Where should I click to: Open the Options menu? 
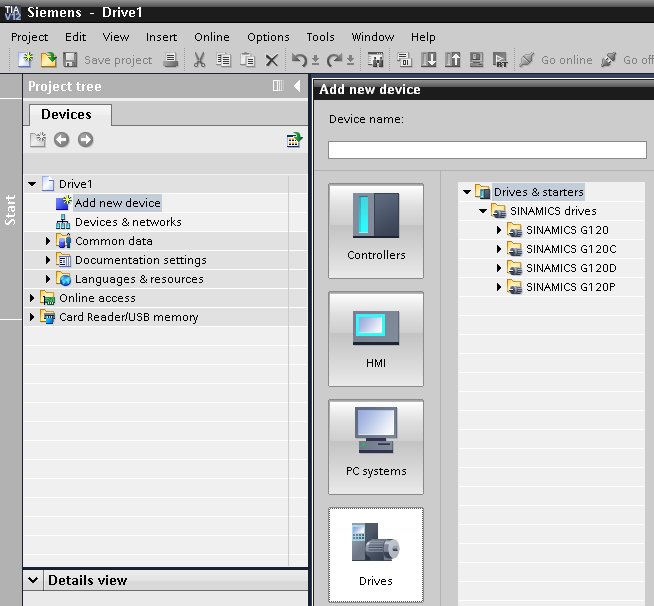(268, 37)
